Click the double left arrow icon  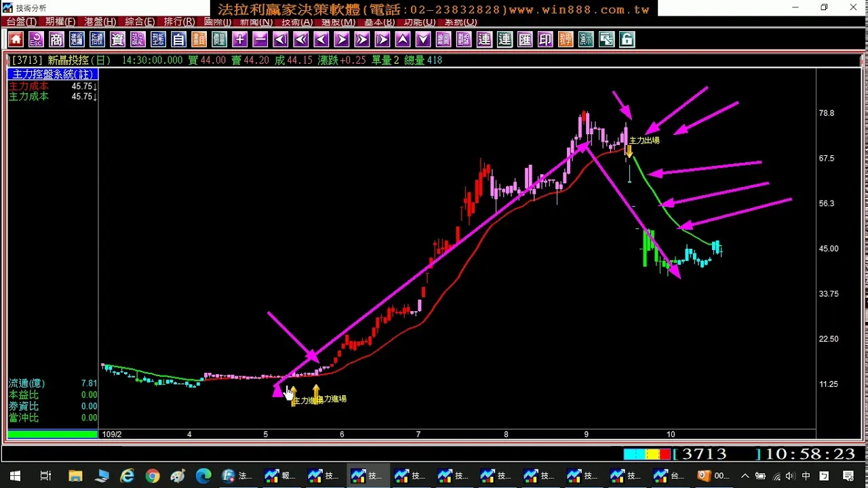pyautogui.click(x=301, y=39)
